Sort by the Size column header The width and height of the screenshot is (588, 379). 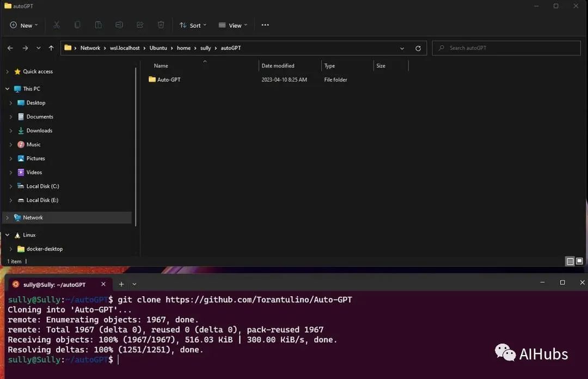tap(381, 66)
